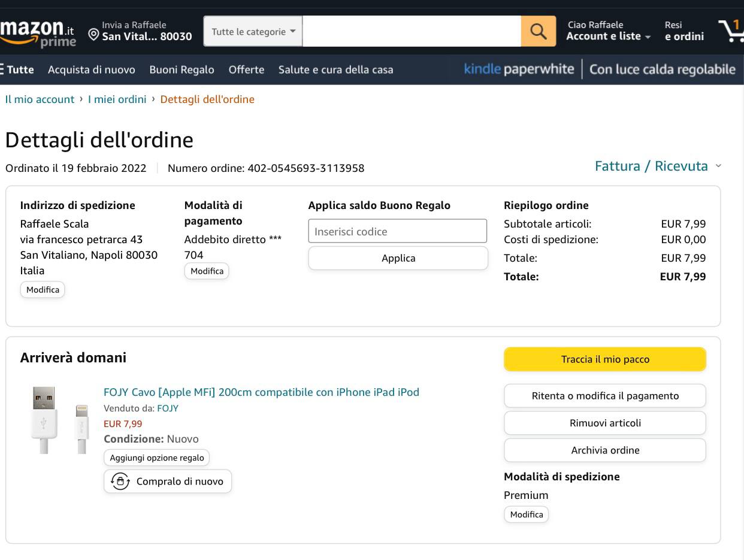Click the Archivia ordine button

click(x=605, y=450)
